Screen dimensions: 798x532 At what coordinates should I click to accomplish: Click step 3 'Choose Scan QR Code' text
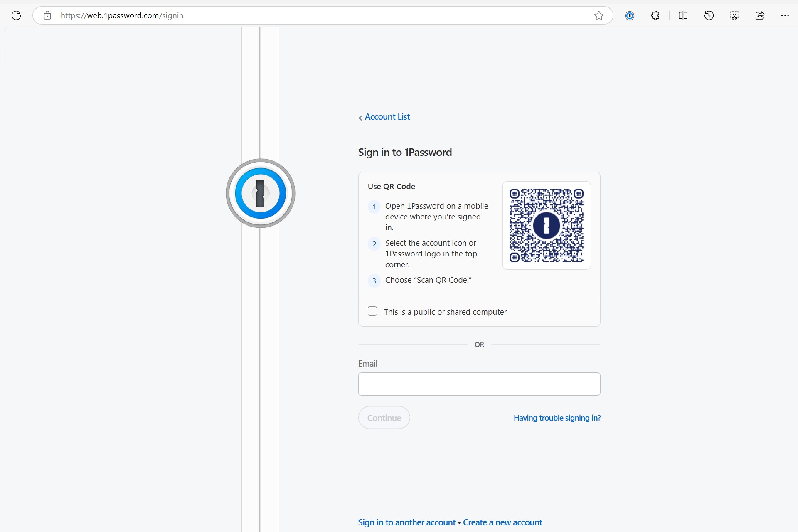pyautogui.click(x=428, y=280)
